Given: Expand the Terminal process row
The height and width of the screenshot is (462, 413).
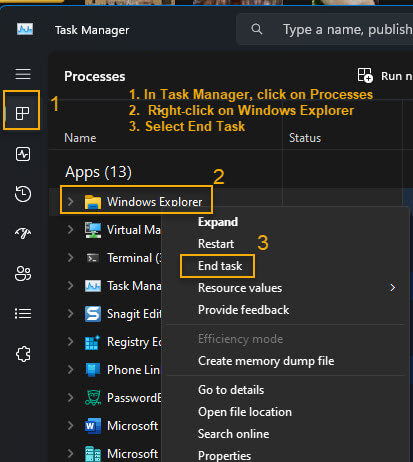Looking at the screenshot, I should click(70, 257).
